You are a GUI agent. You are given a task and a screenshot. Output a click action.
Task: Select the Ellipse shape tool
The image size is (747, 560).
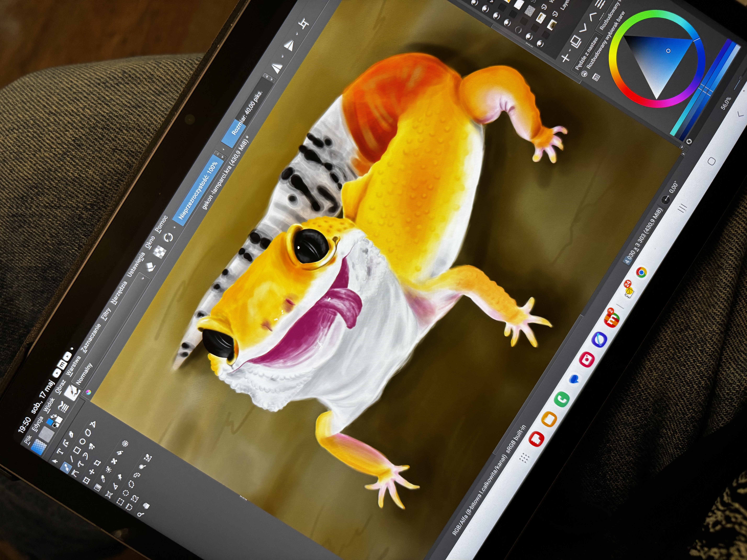[x=83, y=442]
